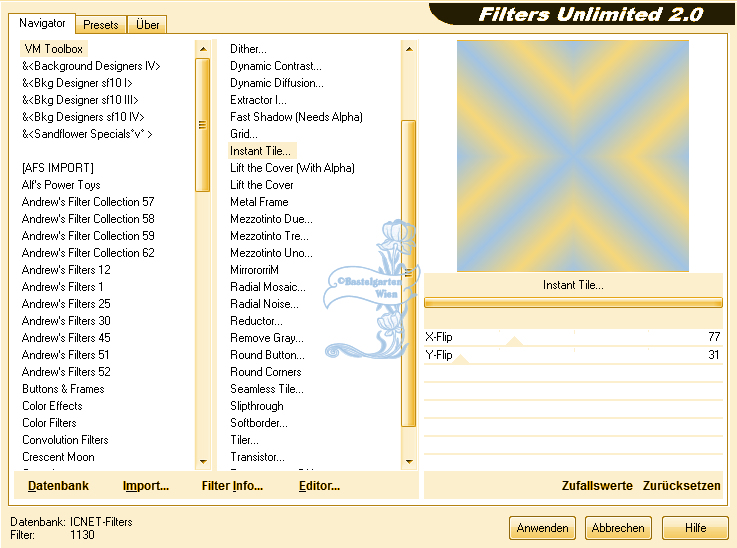The image size is (737, 548).
Task: Select Andrew's Filters 30 category
Action: (x=66, y=321)
